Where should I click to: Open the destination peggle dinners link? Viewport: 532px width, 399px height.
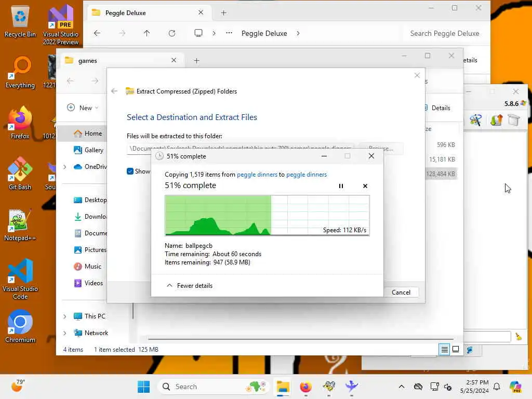click(x=307, y=175)
